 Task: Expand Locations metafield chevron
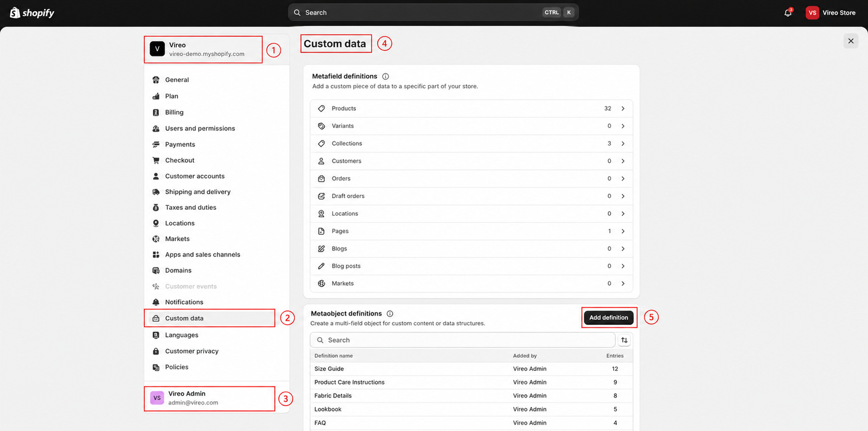point(623,214)
